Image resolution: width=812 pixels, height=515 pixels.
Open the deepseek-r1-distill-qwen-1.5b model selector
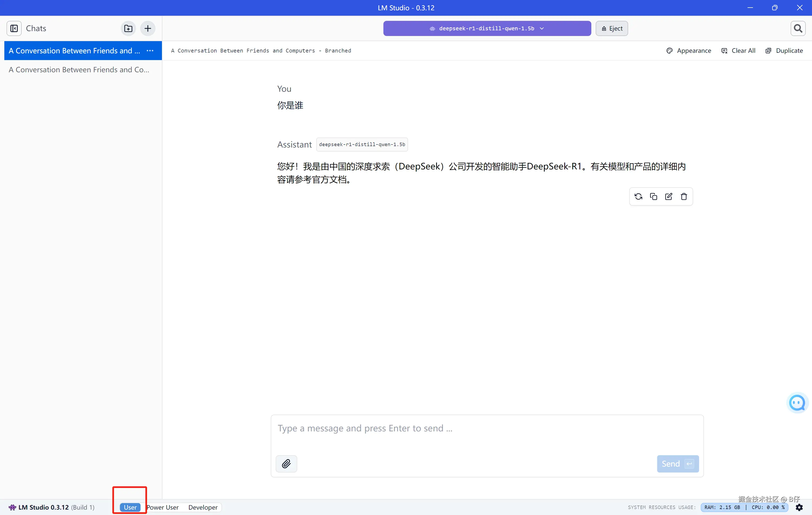pyautogui.click(x=487, y=28)
